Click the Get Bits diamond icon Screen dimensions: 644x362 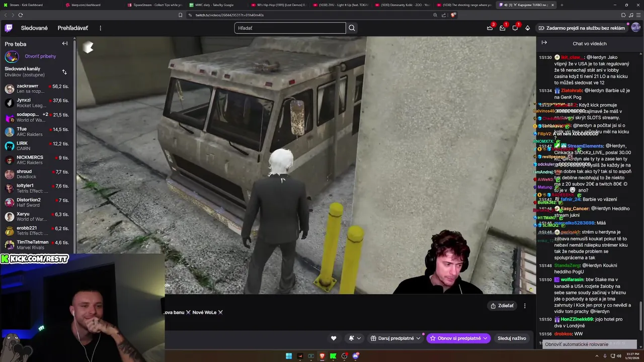coord(527,28)
